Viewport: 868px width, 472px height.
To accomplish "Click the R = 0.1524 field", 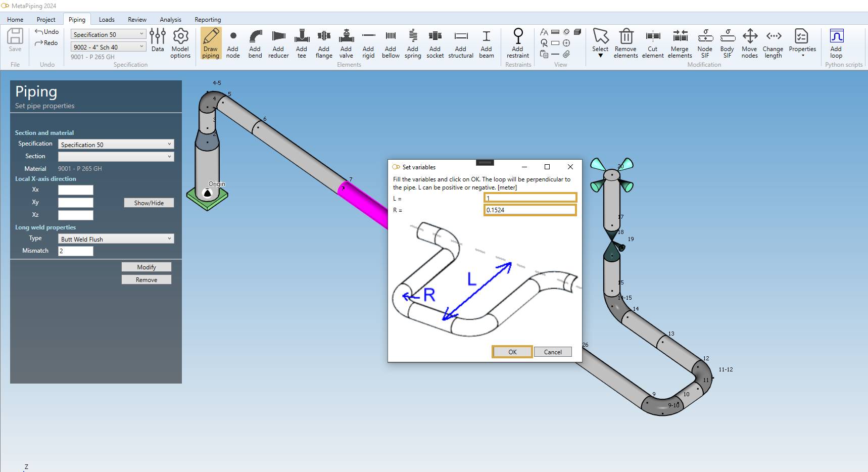I will coord(530,210).
